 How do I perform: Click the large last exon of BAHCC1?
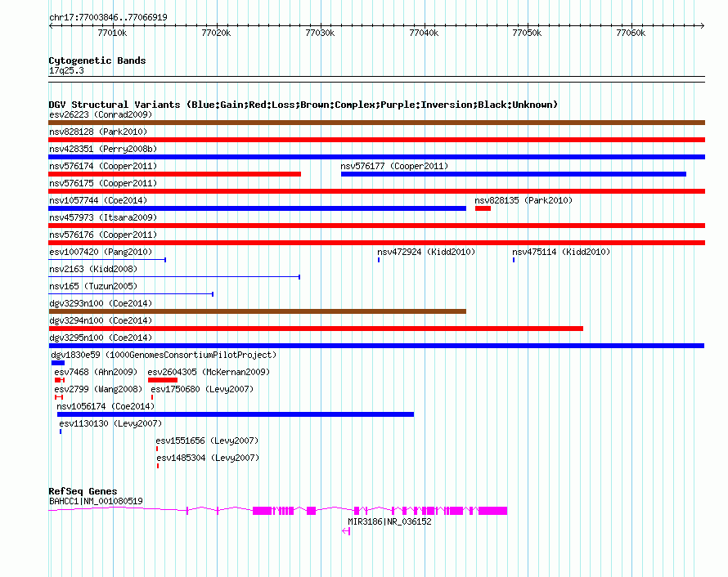click(493, 511)
